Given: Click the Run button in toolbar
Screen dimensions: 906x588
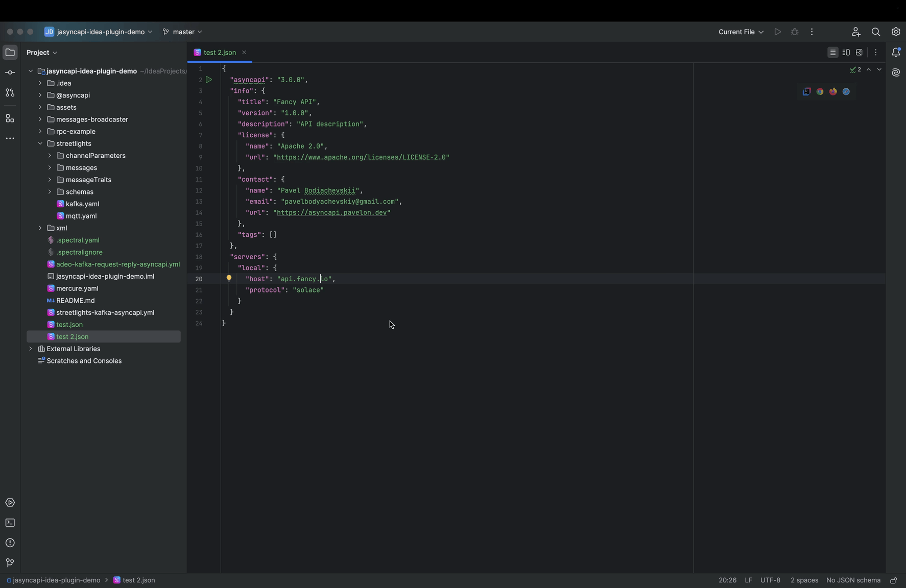Looking at the screenshot, I should pyautogui.click(x=777, y=32).
